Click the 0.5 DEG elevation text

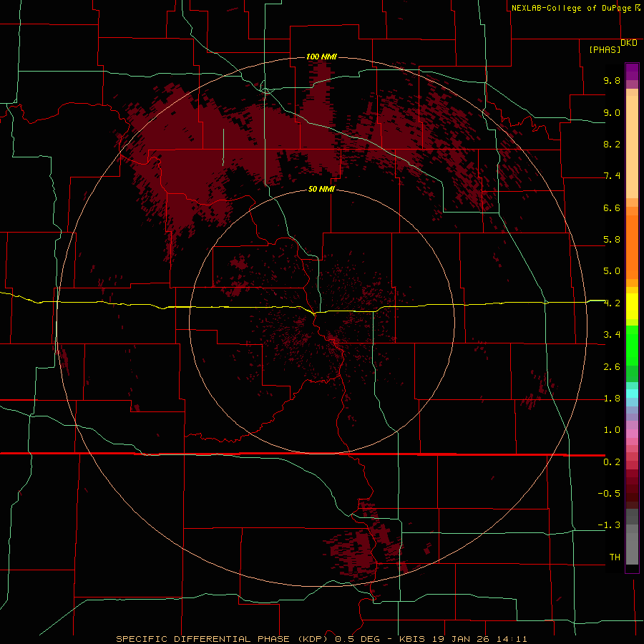[359, 639]
